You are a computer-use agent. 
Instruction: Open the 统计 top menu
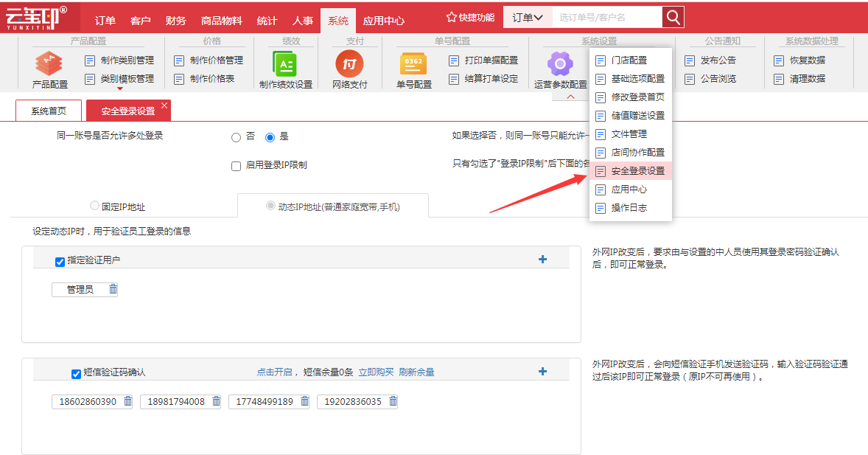click(x=267, y=21)
